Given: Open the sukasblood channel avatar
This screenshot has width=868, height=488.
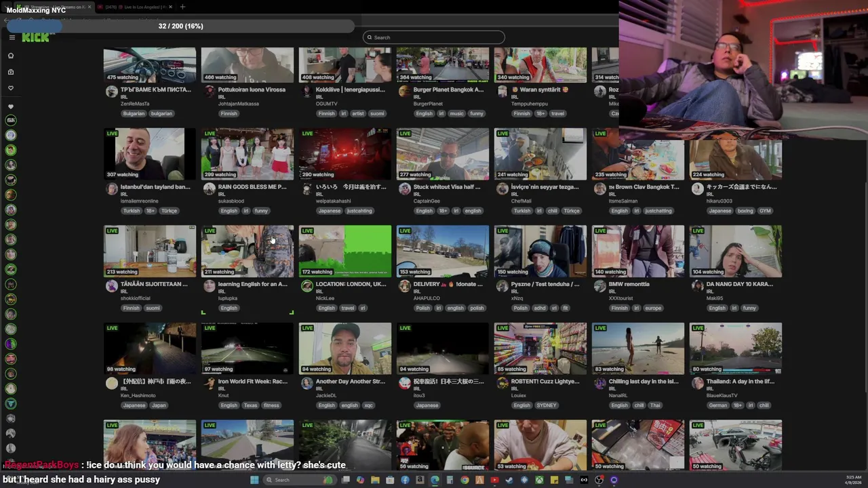Looking at the screenshot, I should (x=209, y=189).
